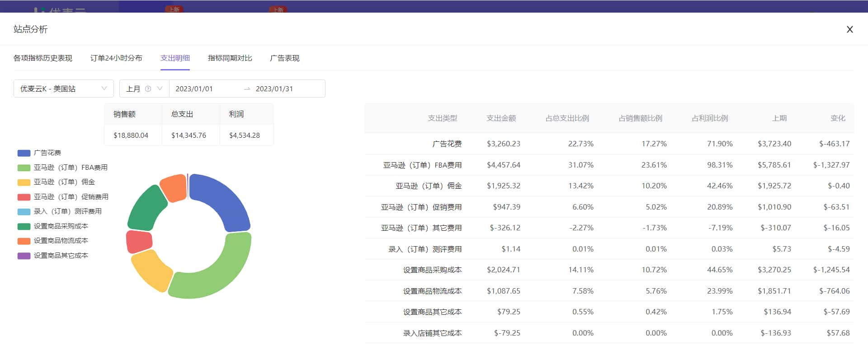Toggle the 亚马逊（订单）FBA费用 legend swatch
Image resolution: width=868 pixels, height=355 pixels.
[x=24, y=168]
